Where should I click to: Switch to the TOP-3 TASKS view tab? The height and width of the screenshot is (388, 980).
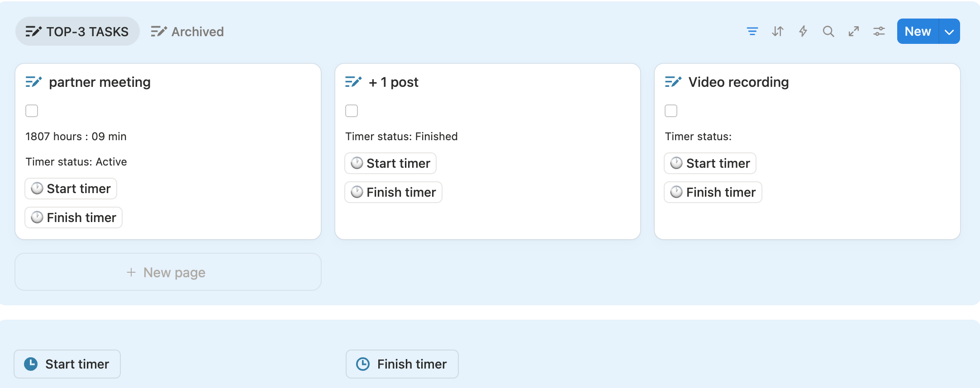(x=77, y=31)
